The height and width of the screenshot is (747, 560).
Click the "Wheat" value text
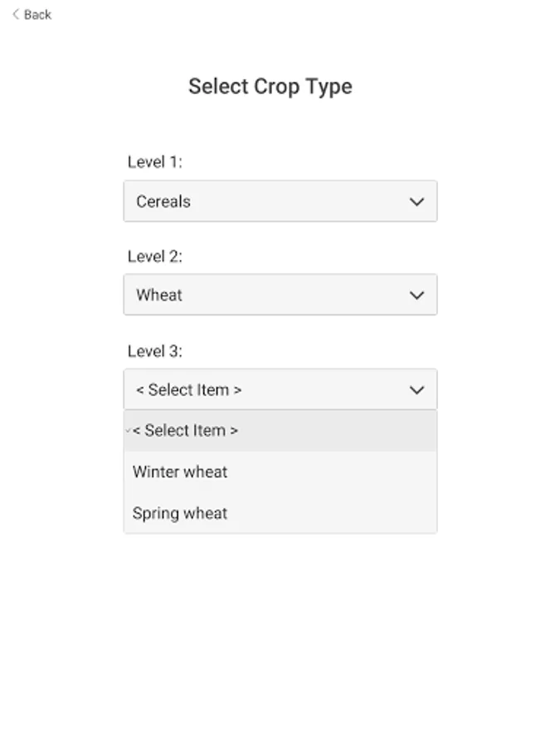[159, 295]
